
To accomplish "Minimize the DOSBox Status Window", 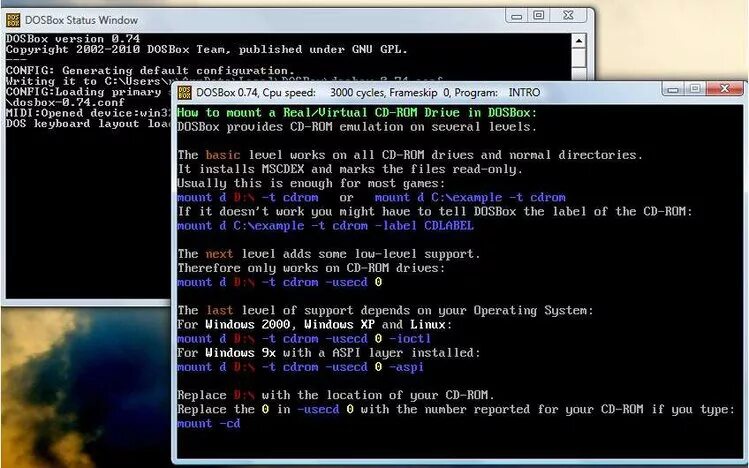I will point(516,16).
